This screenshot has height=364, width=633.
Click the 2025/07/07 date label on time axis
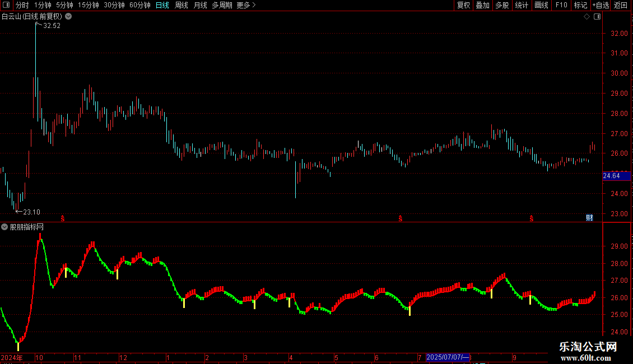click(x=448, y=357)
